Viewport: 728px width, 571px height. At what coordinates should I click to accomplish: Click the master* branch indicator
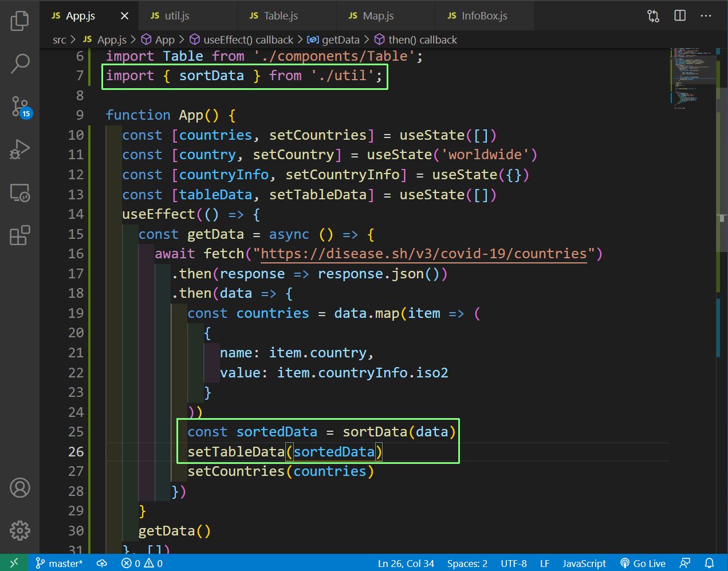[x=59, y=564]
